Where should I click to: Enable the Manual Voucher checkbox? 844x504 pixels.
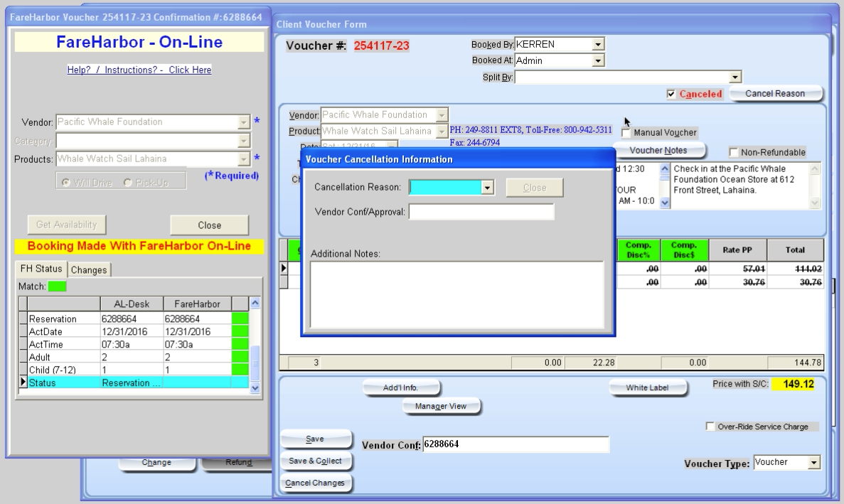click(x=626, y=132)
